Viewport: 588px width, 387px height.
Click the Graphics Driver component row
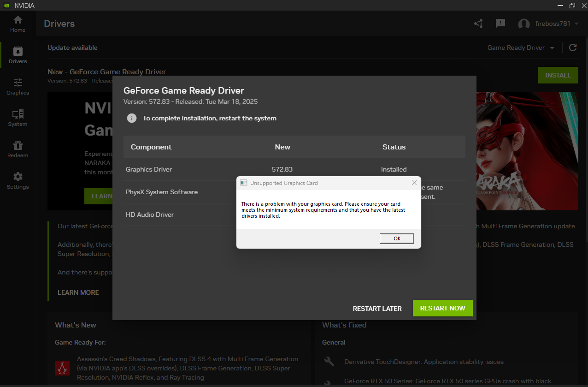pos(294,169)
